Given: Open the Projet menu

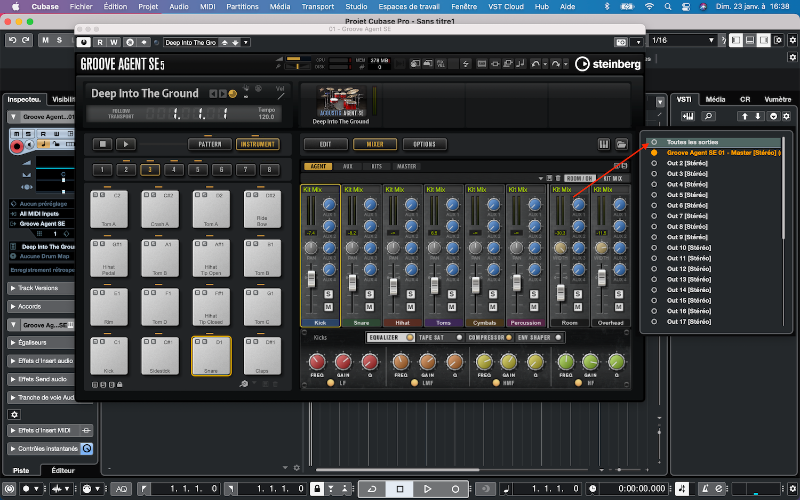Looking at the screenshot, I should point(148,7).
